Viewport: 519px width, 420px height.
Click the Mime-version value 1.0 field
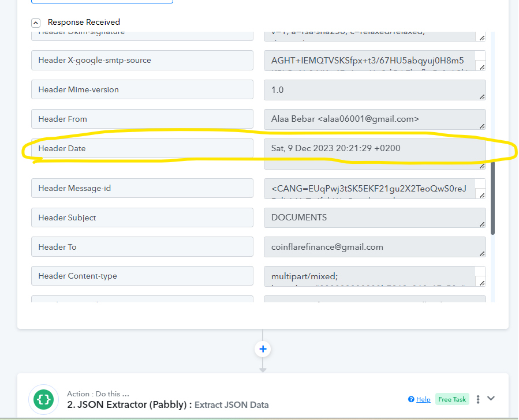pyautogui.click(x=375, y=90)
